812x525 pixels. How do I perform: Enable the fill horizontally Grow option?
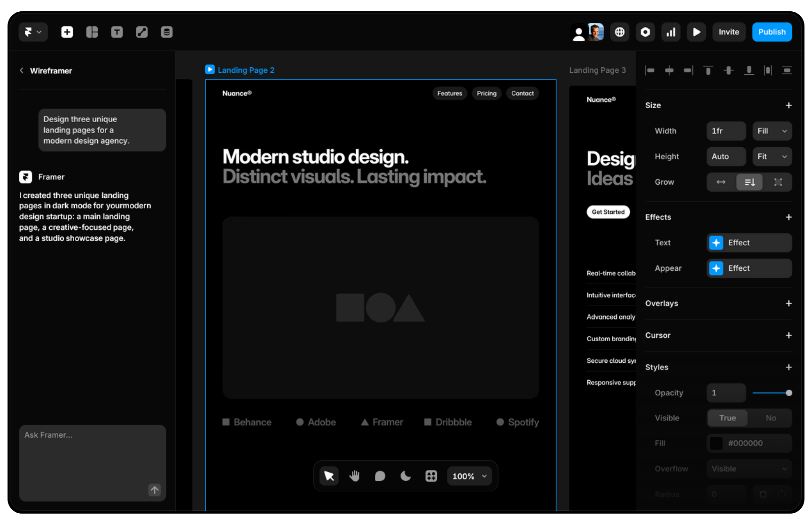720,182
